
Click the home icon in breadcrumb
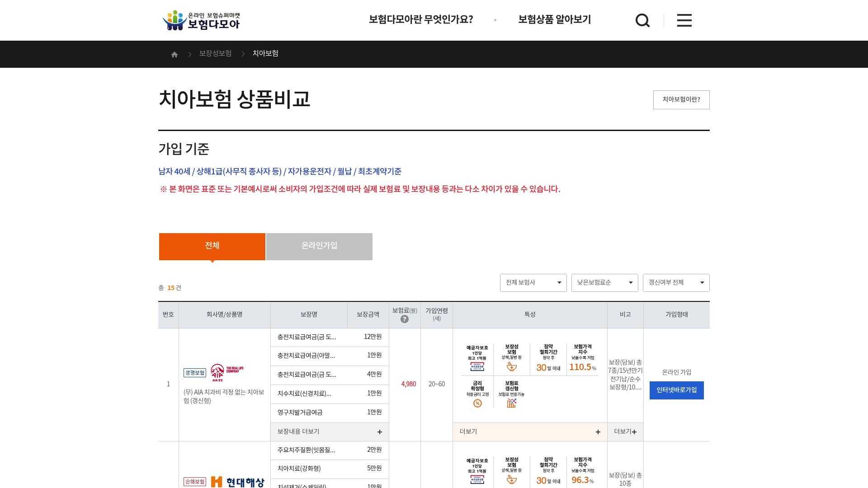175,55
